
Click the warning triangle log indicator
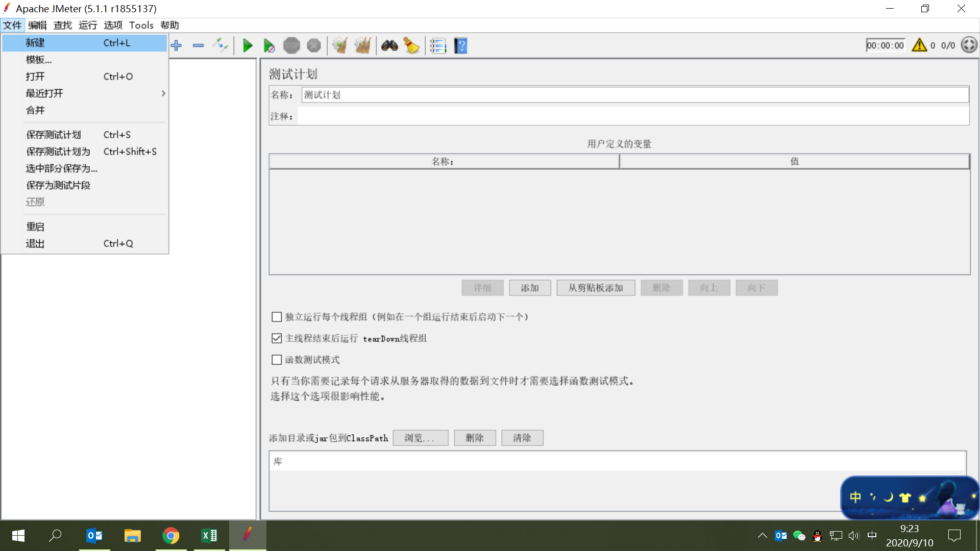pyautogui.click(x=919, y=45)
